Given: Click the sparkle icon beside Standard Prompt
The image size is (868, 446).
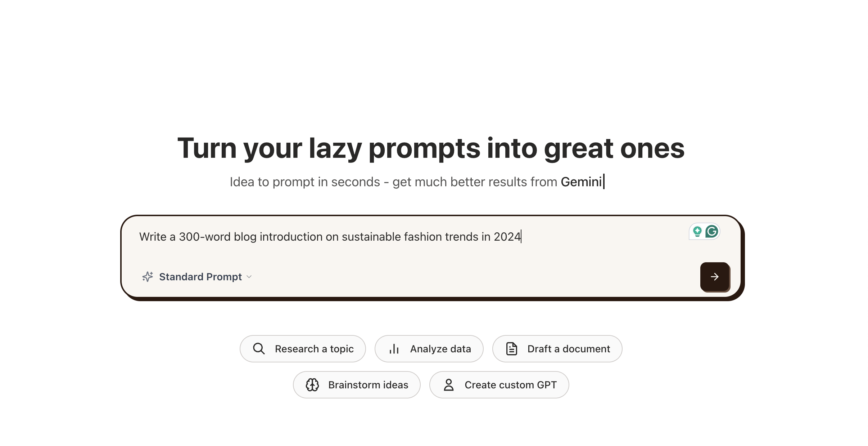Looking at the screenshot, I should pyautogui.click(x=148, y=277).
